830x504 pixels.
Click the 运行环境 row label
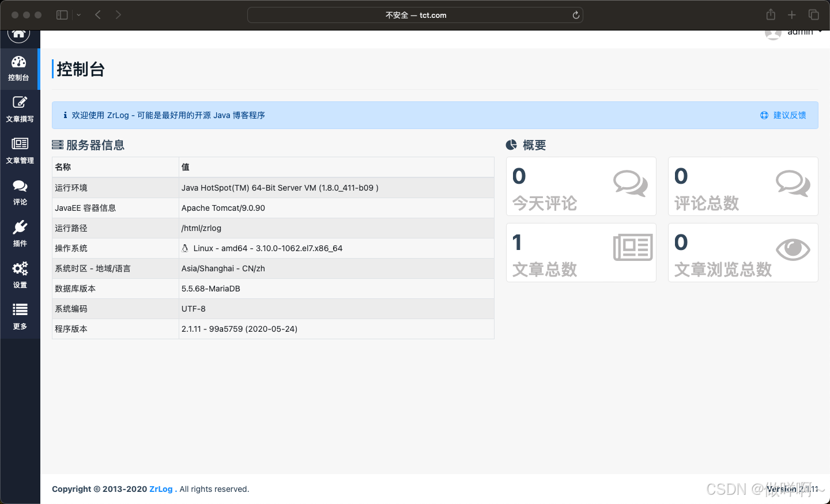click(71, 188)
